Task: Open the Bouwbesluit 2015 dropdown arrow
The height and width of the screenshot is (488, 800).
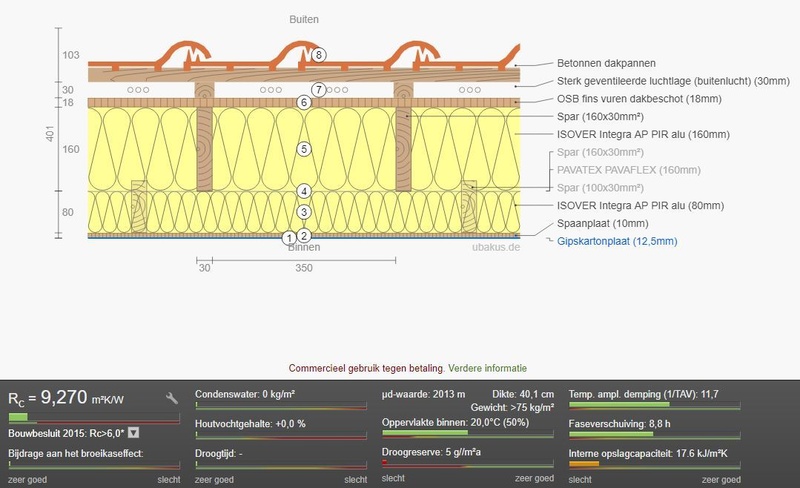Action: (133, 433)
